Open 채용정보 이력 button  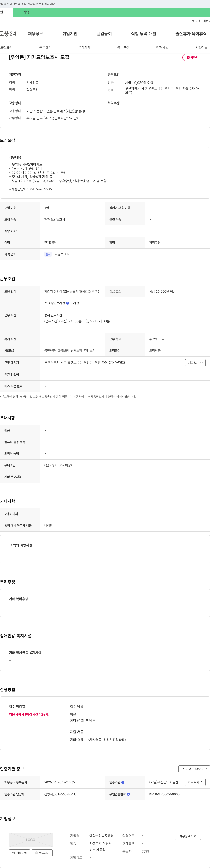(188, 836)
